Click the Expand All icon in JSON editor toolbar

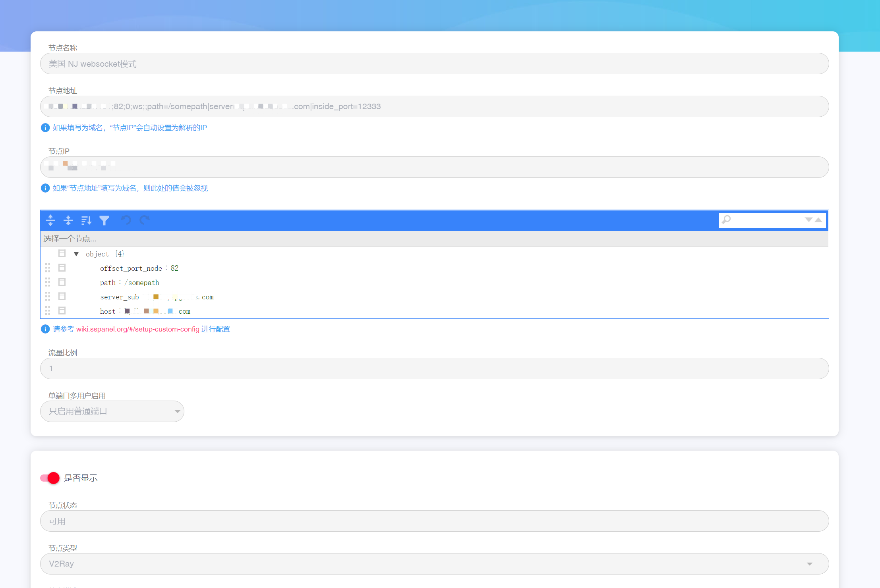50,220
